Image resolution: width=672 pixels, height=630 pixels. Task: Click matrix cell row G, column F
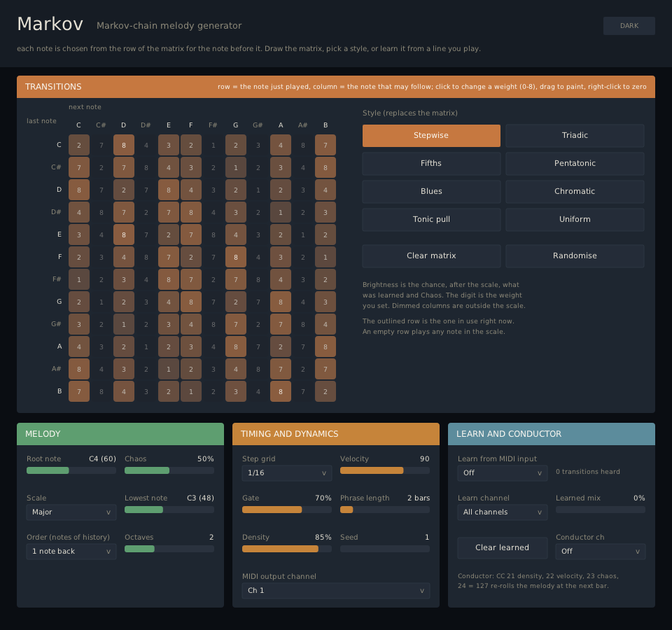click(191, 302)
